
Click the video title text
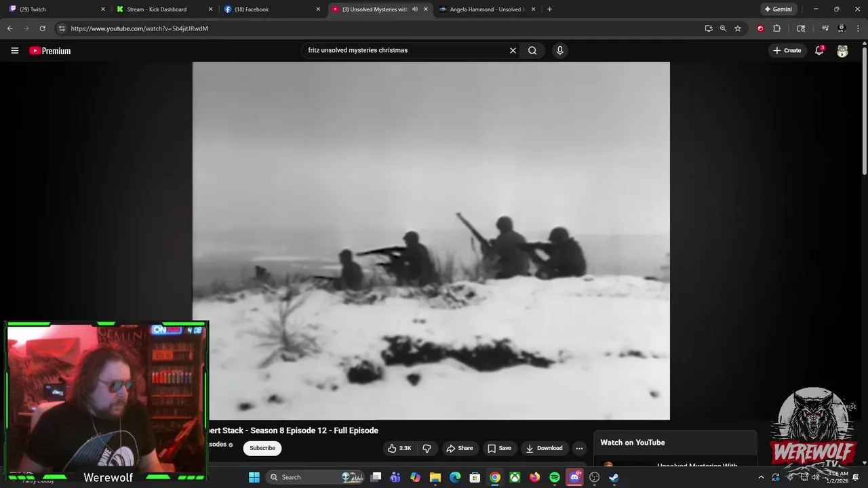click(294, 430)
